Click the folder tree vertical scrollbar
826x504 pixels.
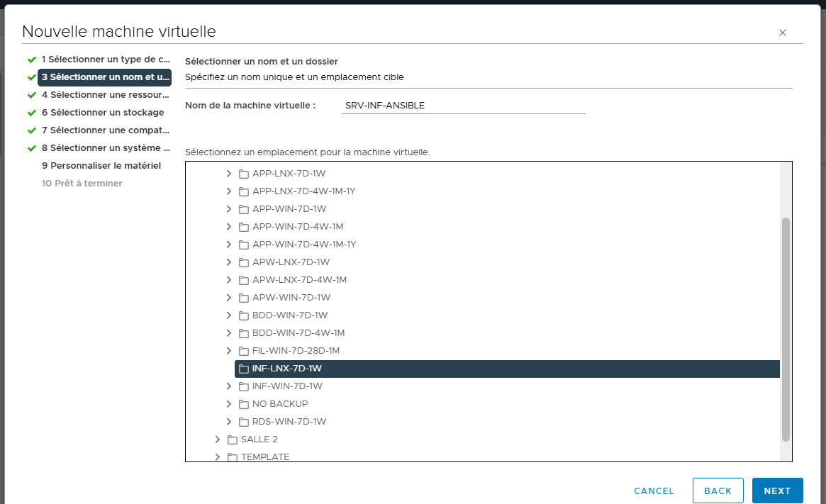(x=786, y=329)
